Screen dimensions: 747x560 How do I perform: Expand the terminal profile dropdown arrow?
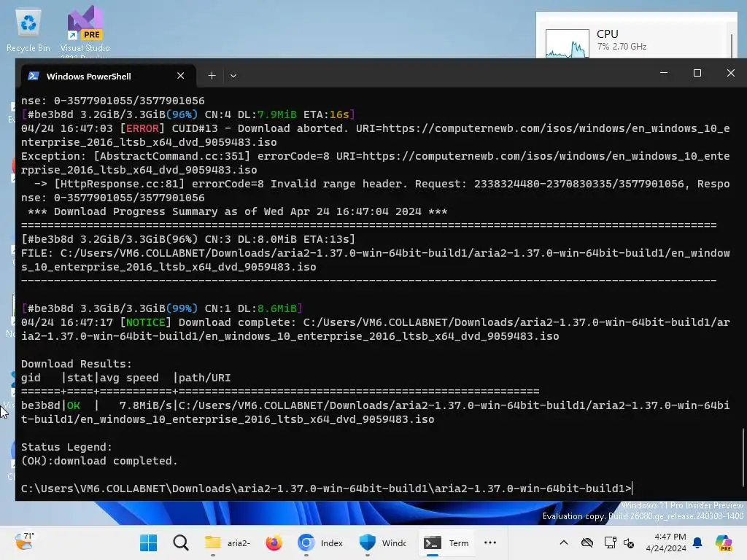tap(233, 76)
